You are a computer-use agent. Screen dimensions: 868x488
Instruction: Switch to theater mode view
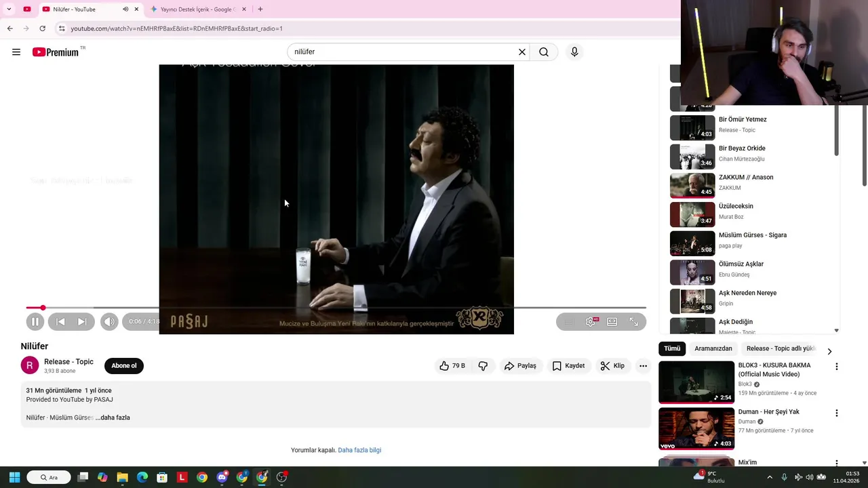pyautogui.click(x=612, y=322)
